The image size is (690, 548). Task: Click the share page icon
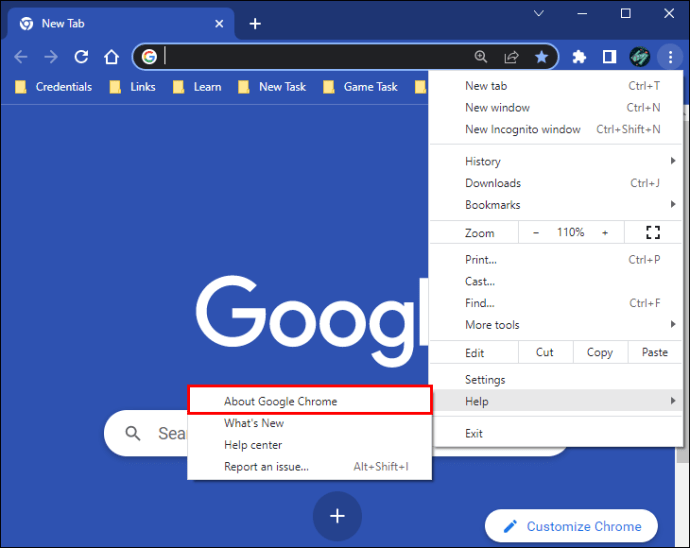pos(511,57)
